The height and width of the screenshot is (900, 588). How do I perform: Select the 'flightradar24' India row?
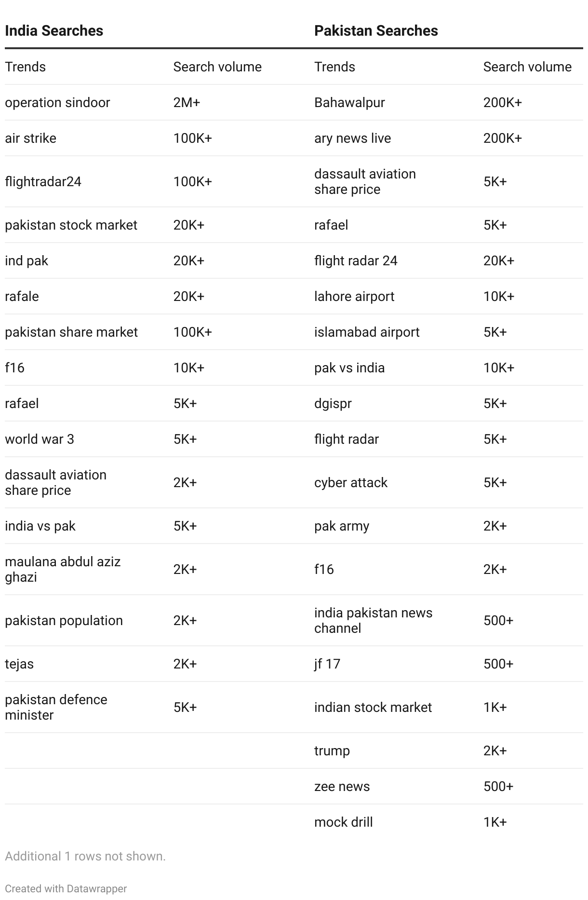[x=43, y=182]
